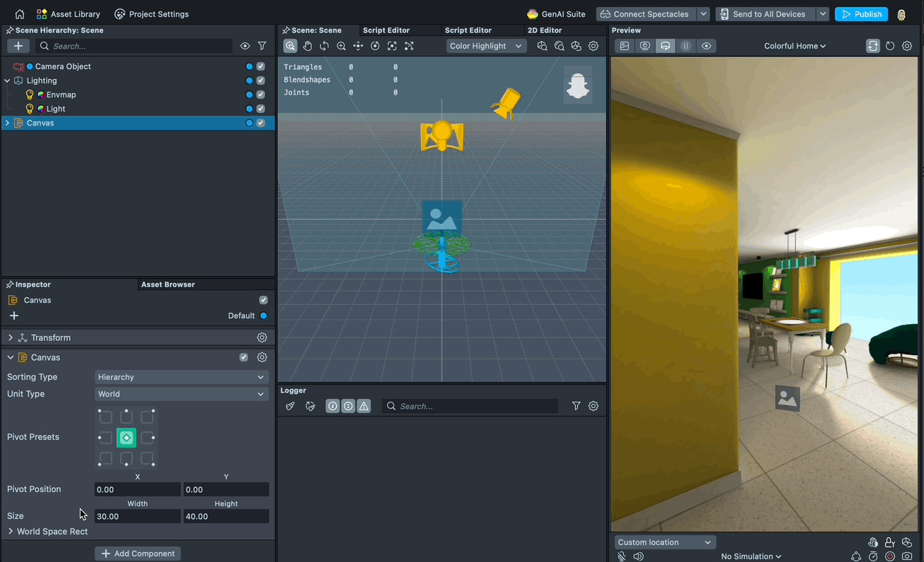The image size is (924, 562).
Task: Select the Zoom tool in the scene viewport
Action: [x=341, y=45]
